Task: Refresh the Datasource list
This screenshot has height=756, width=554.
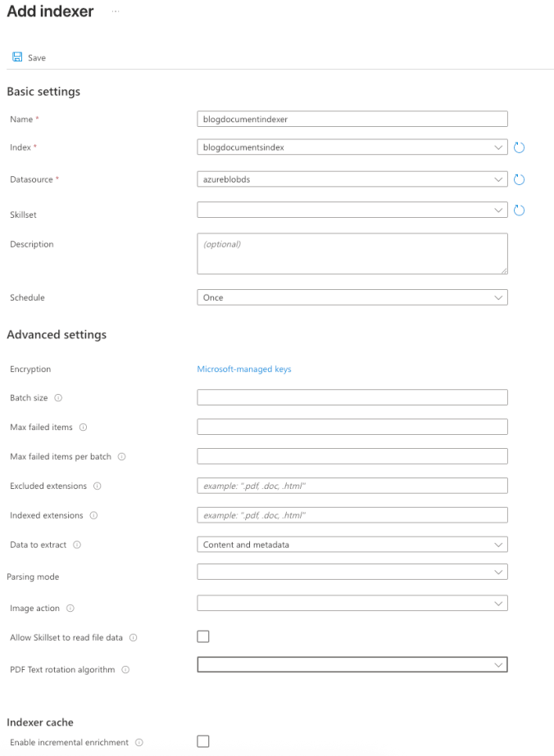Action: point(519,179)
